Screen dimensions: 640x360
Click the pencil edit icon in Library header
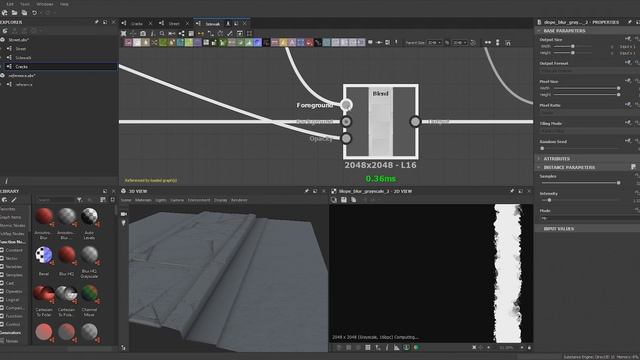14,200
